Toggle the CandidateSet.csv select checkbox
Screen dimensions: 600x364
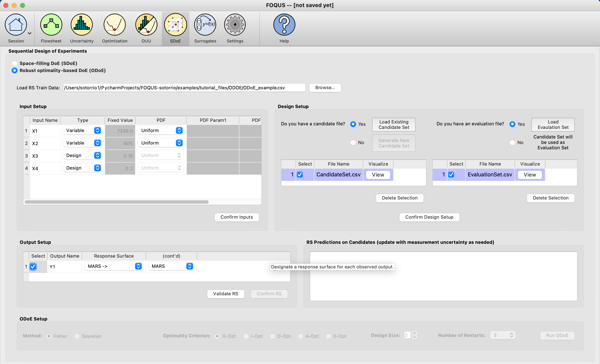[300, 175]
